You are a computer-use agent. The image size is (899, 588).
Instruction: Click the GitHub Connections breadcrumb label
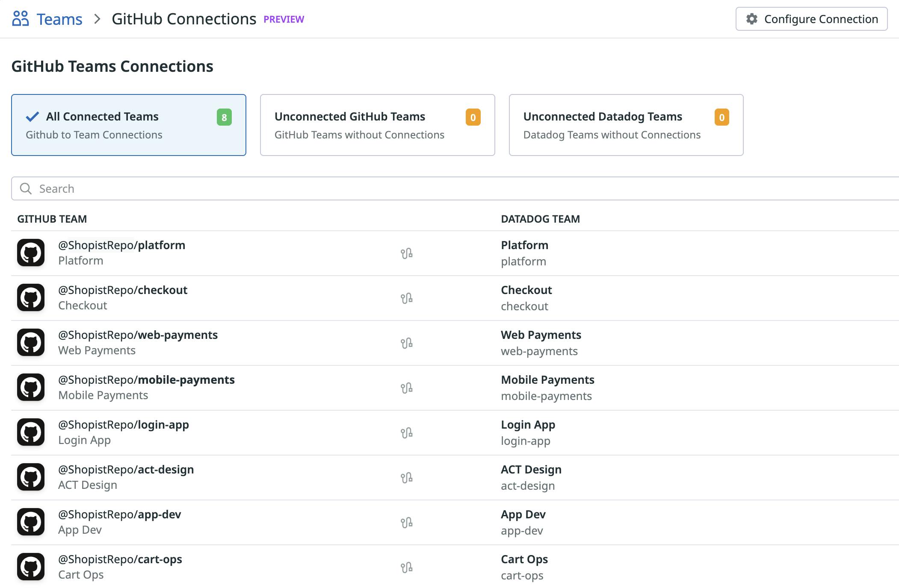click(x=183, y=18)
